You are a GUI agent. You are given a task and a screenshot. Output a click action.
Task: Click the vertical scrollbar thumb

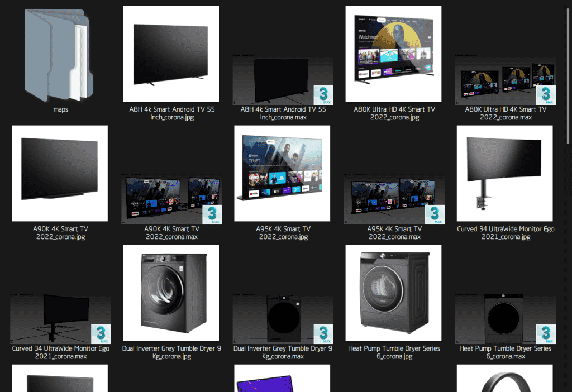(568, 76)
